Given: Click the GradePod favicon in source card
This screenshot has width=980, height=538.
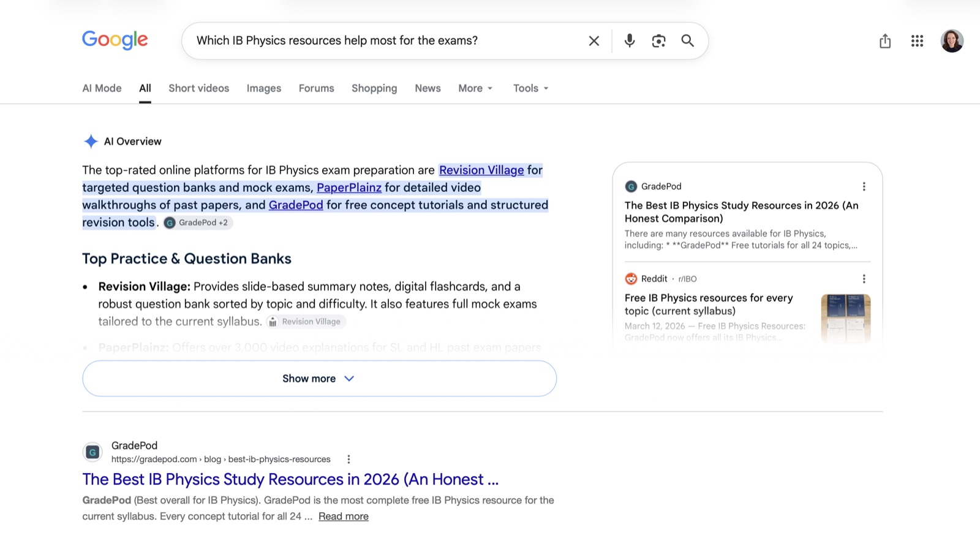Looking at the screenshot, I should [631, 186].
